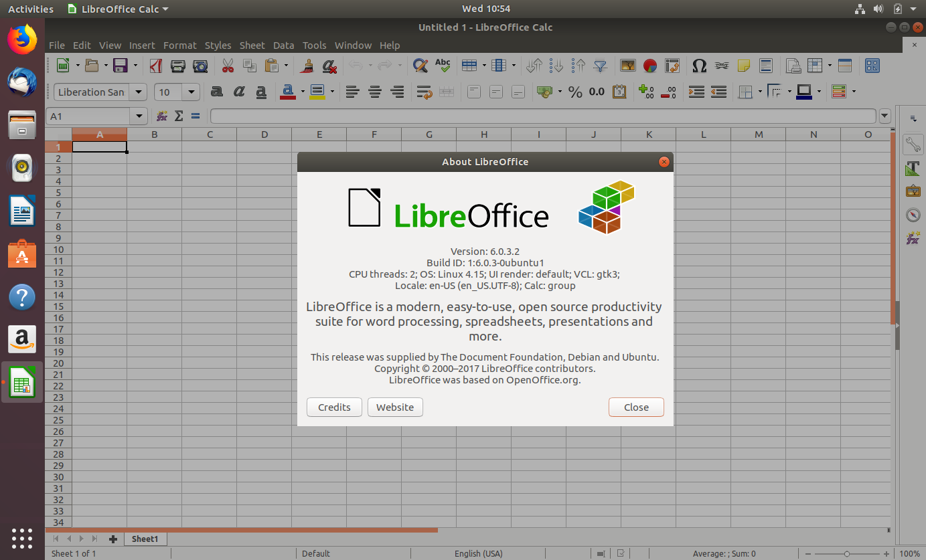Toggle Center Horizontally alignment

click(x=375, y=92)
